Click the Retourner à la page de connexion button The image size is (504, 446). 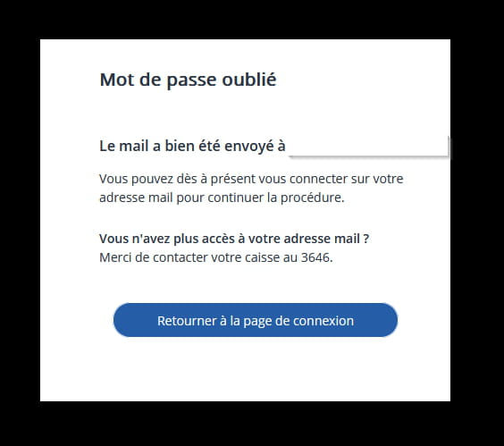(x=256, y=320)
